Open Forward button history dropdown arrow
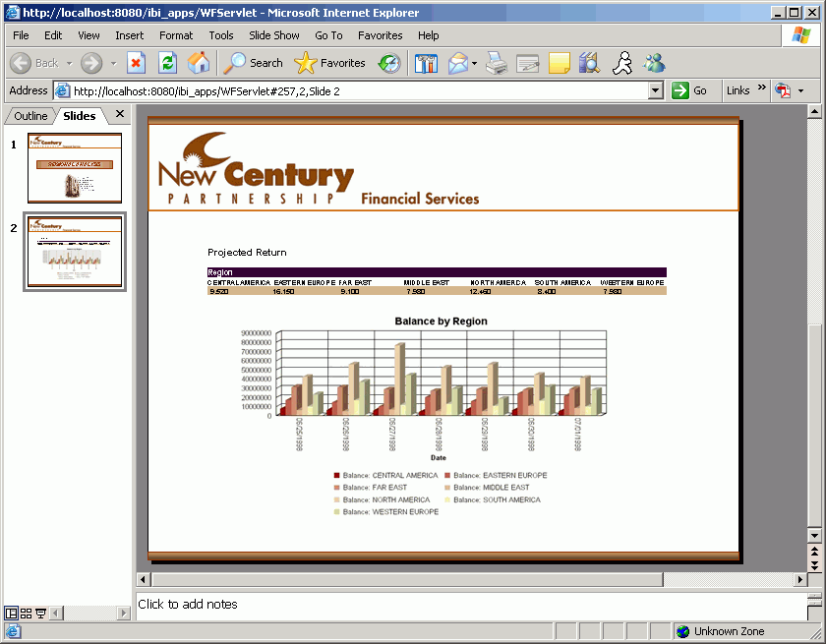Screen dimensions: 826x644 [113, 63]
